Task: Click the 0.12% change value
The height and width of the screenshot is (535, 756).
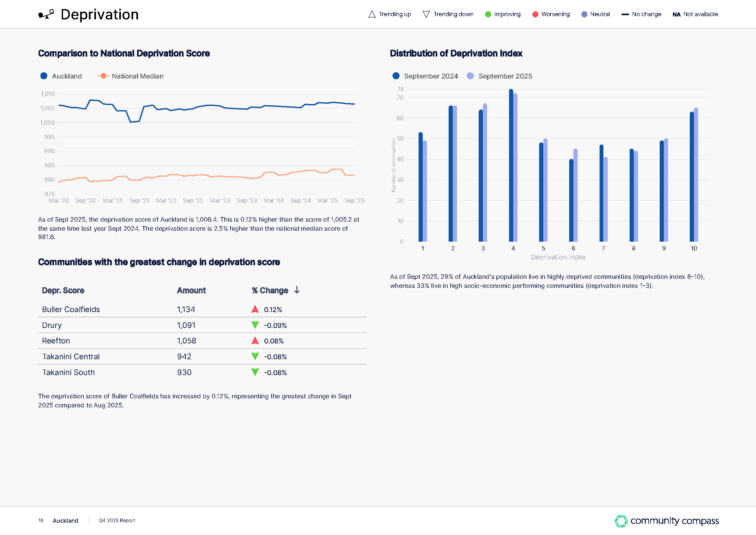Action: click(273, 310)
